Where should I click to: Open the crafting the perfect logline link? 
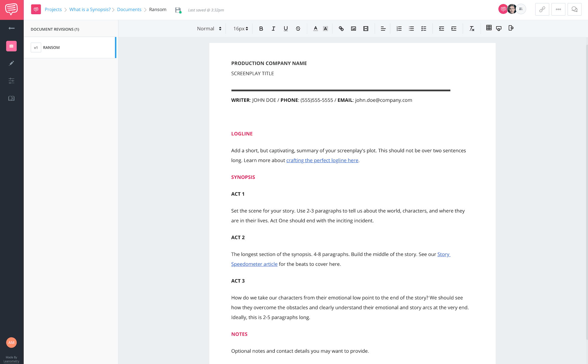pos(322,160)
